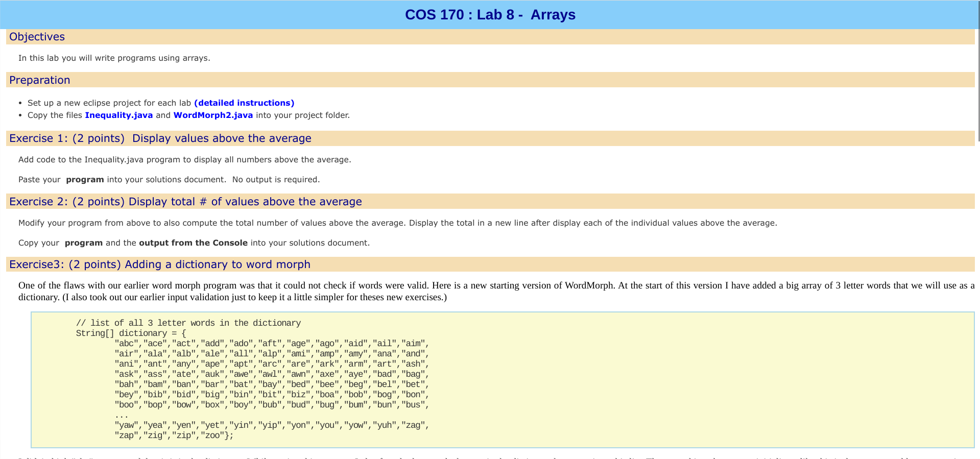Screen dimensions: 980x459
Task: Click bold word 'program' in 'Paste your program' line
Action: point(85,180)
